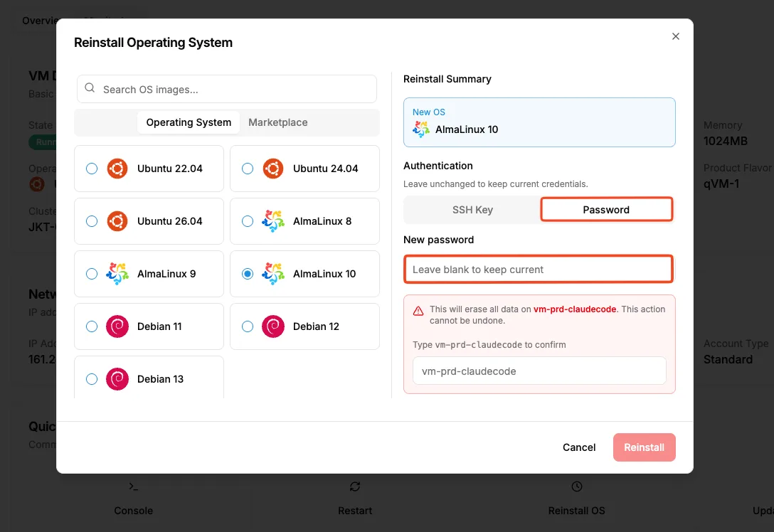
Task: Switch to the Marketplace tab
Action: pyautogui.click(x=278, y=122)
